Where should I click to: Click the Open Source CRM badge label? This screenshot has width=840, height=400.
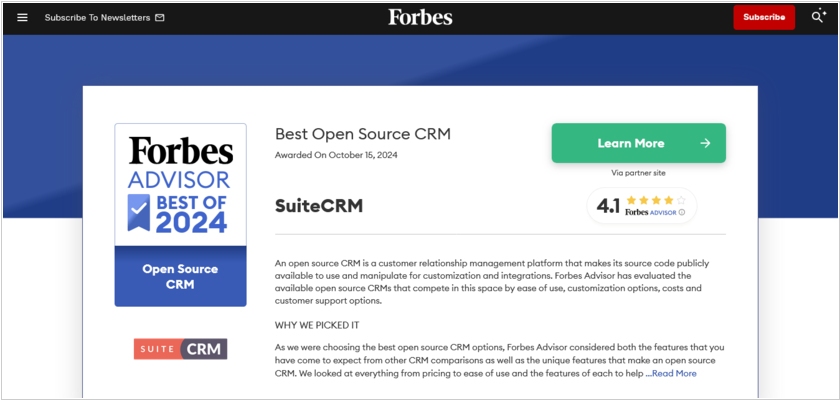click(x=181, y=276)
